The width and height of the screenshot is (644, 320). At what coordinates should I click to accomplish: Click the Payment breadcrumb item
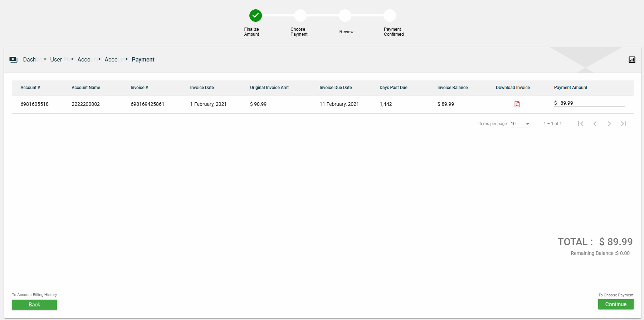143,60
